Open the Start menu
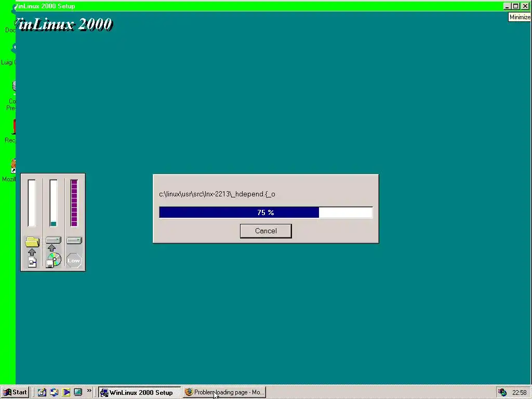Viewport: 532px width, 399px height. [x=15, y=392]
